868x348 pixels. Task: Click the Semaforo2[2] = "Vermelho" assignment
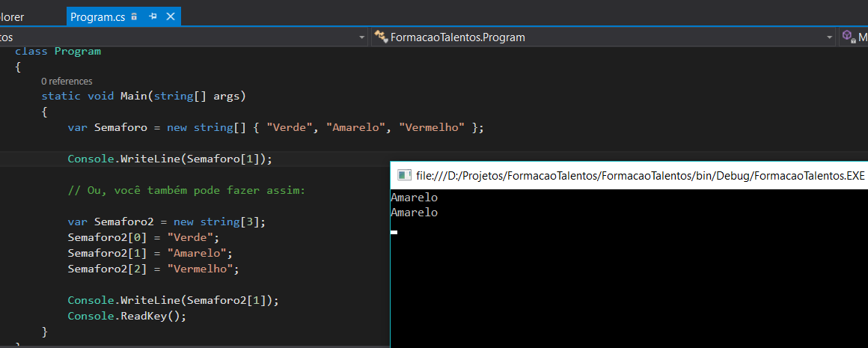153,269
